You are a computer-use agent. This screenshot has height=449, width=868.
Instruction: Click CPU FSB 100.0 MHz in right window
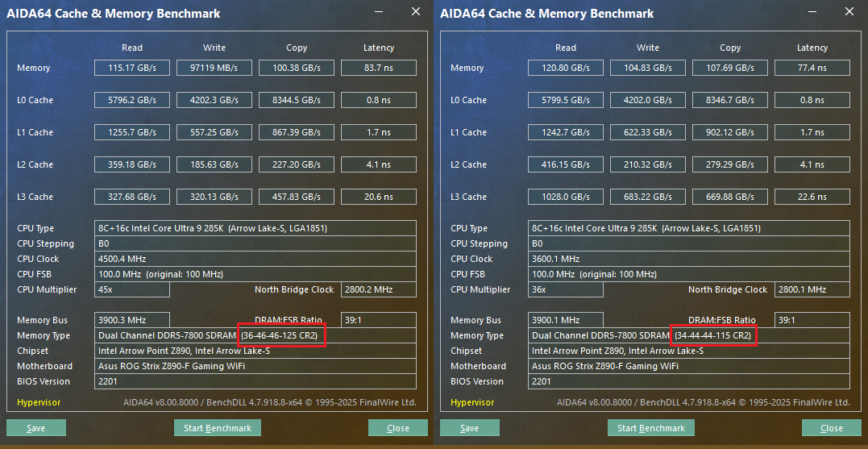(688, 274)
